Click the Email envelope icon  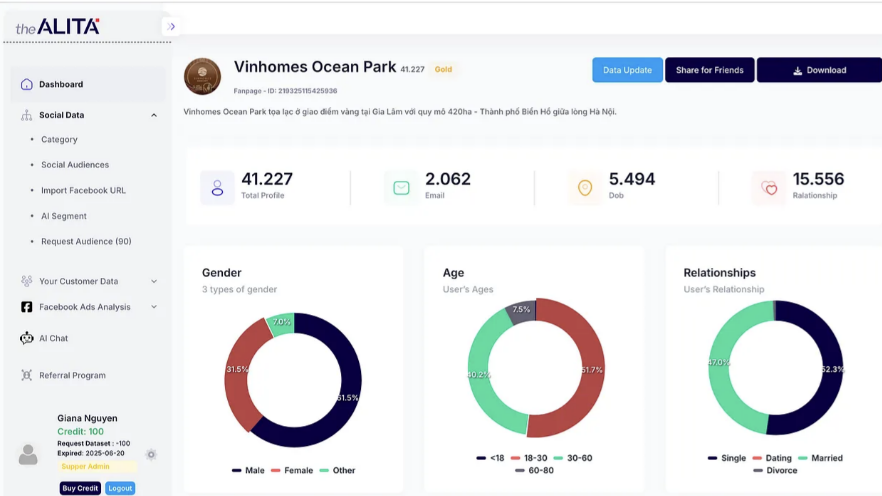pos(401,188)
